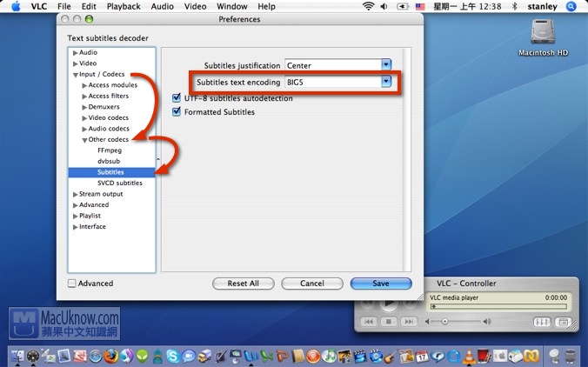This screenshot has height=367, width=588.
Task: Open the Audio menu in menu bar
Action: 162,6
